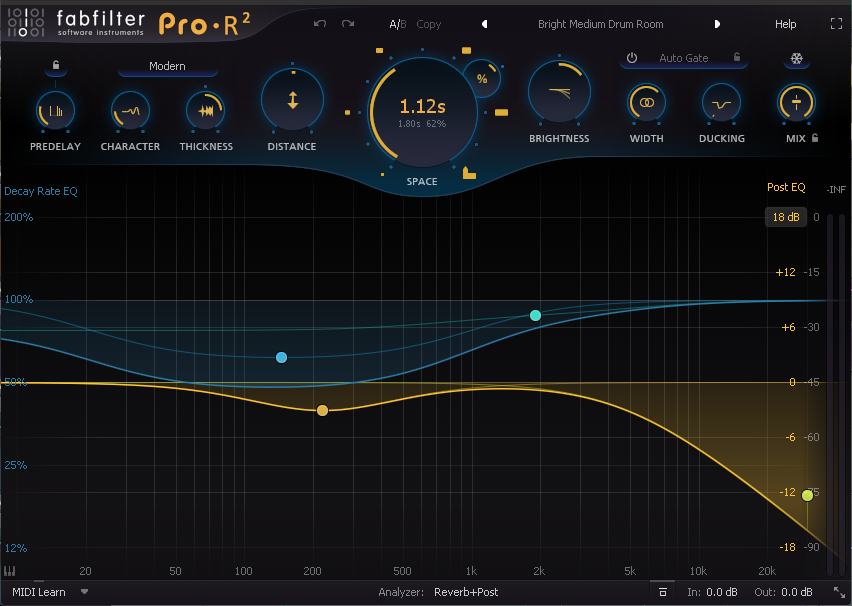
Task: Click the MIDI Learn button
Action: tap(39, 592)
